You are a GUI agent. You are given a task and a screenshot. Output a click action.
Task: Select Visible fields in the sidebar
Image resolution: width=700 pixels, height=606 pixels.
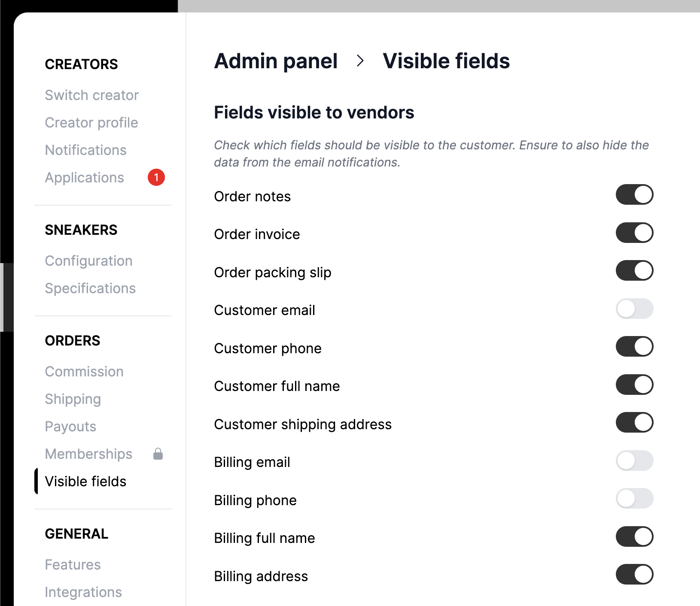click(85, 481)
